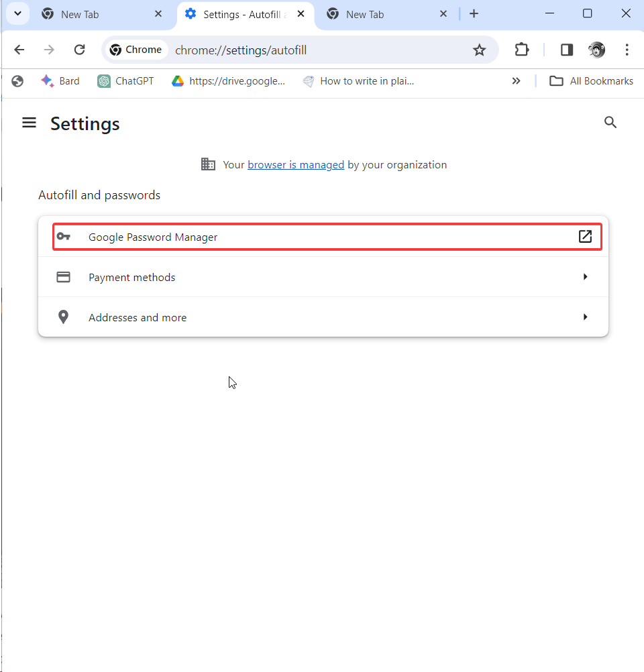Open the Settings hamburger menu
The image size is (644, 672).
29,123
